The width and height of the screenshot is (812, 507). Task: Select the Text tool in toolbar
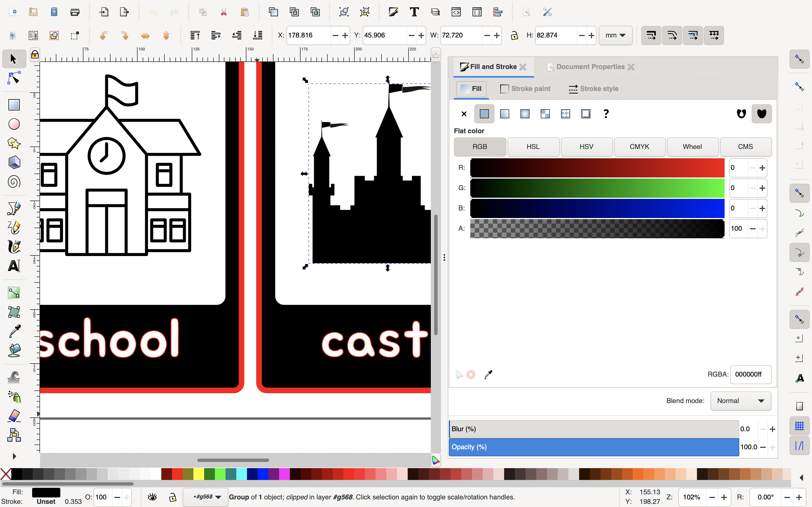coord(14,266)
